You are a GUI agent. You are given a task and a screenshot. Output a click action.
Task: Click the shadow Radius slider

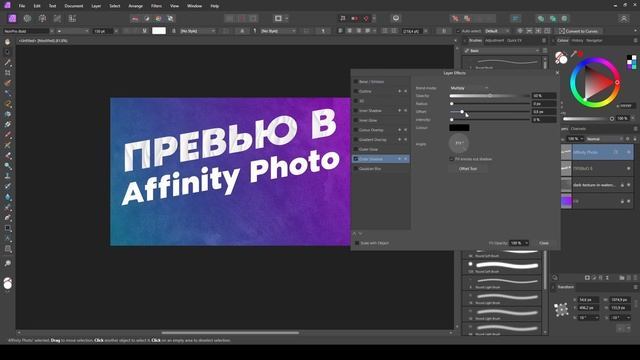click(x=489, y=104)
